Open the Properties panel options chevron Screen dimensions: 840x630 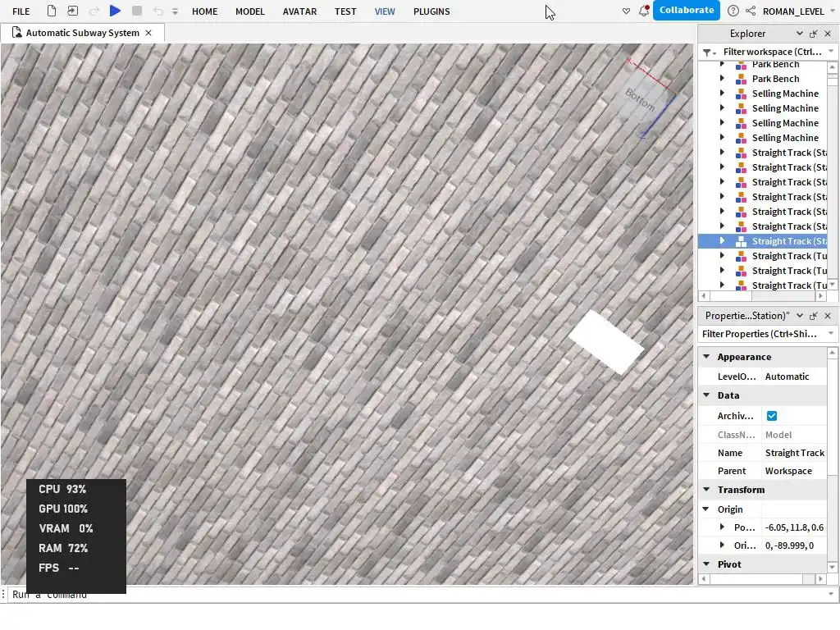(x=799, y=316)
